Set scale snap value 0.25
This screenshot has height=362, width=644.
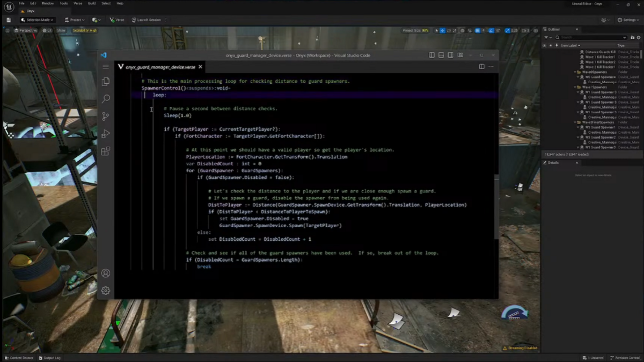click(x=514, y=31)
